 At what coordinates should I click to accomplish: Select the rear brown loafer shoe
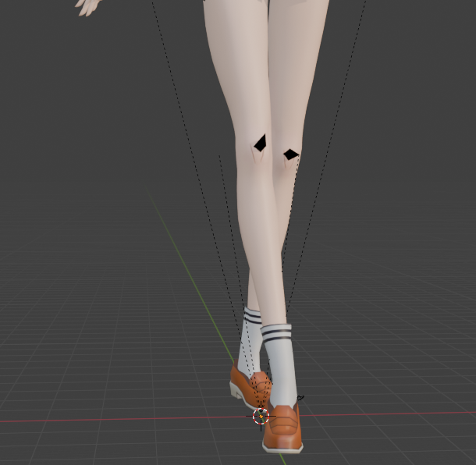point(250,385)
